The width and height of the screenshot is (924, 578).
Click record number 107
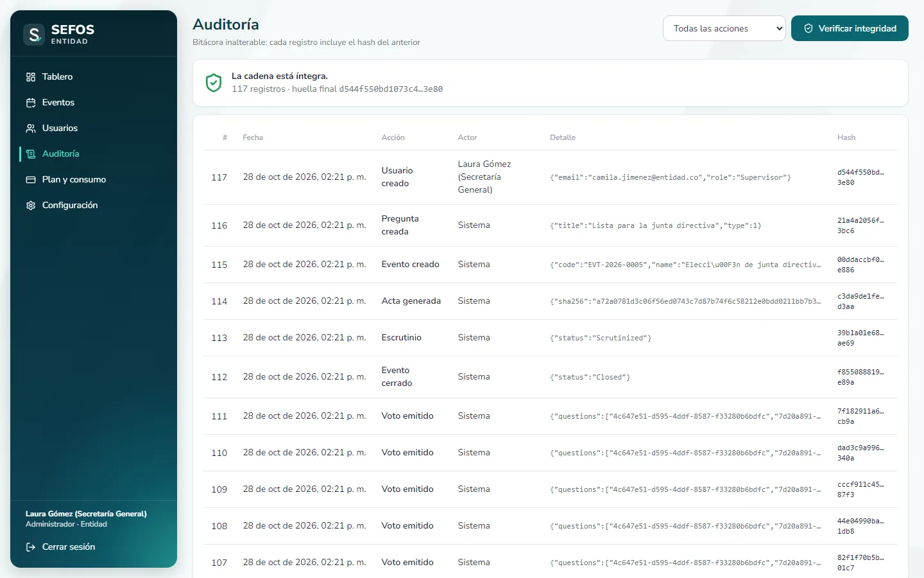click(x=219, y=563)
